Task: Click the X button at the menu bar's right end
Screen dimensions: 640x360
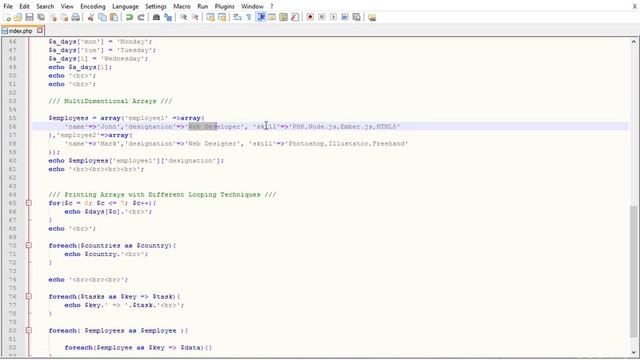Action: click(x=634, y=6)
